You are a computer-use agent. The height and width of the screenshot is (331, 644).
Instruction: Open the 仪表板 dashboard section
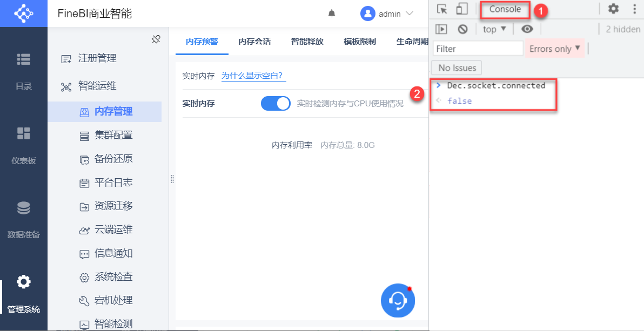pyautogui.click(x=23, y=145)
